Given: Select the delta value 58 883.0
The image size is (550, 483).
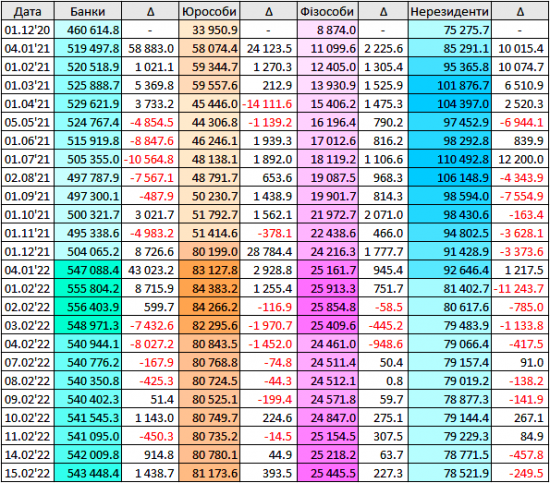Looking at the screenshot, I should point(150,48).
